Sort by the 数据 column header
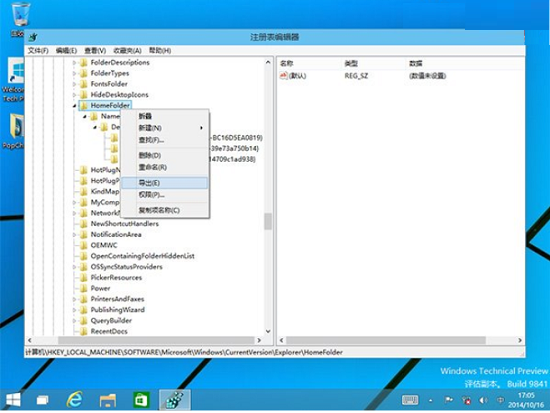The height and width of the screenshot is (413, 550). pos(416,64)
